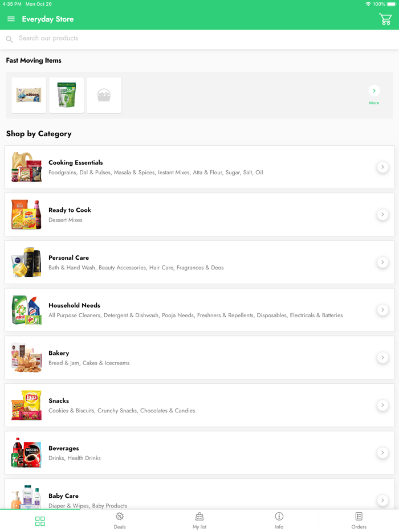Expand the Cooking Essentials category chevron
This screenshot has height=532, width=399.
pos(382,167)
